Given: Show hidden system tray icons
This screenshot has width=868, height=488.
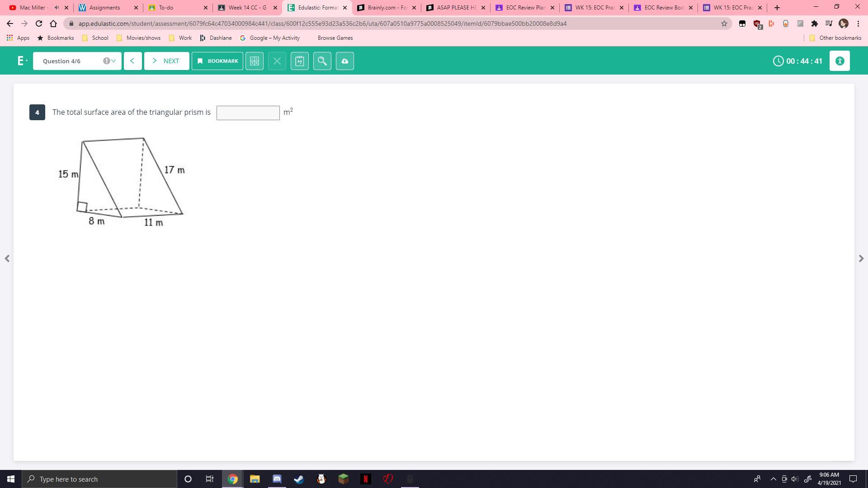Looking at the screenshot, I should [773, 479].
